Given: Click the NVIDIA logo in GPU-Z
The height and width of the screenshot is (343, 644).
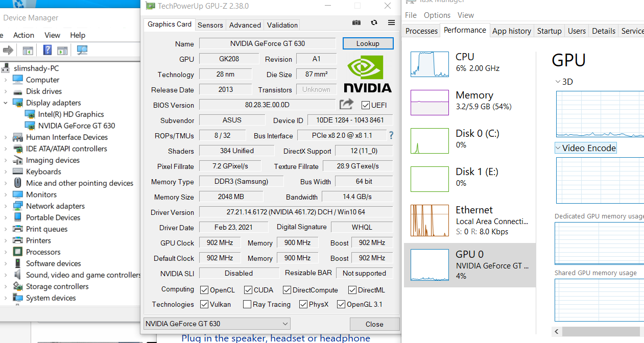Looking at the screenshot, I should pyautogui.click(x=367, y=75).
